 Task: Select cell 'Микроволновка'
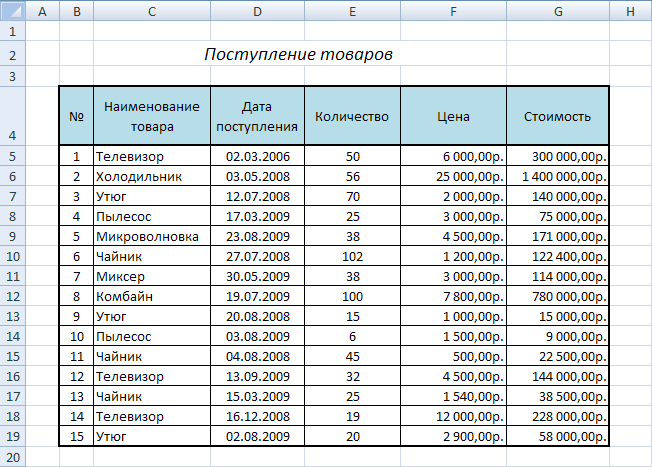(x=152, y=236)
